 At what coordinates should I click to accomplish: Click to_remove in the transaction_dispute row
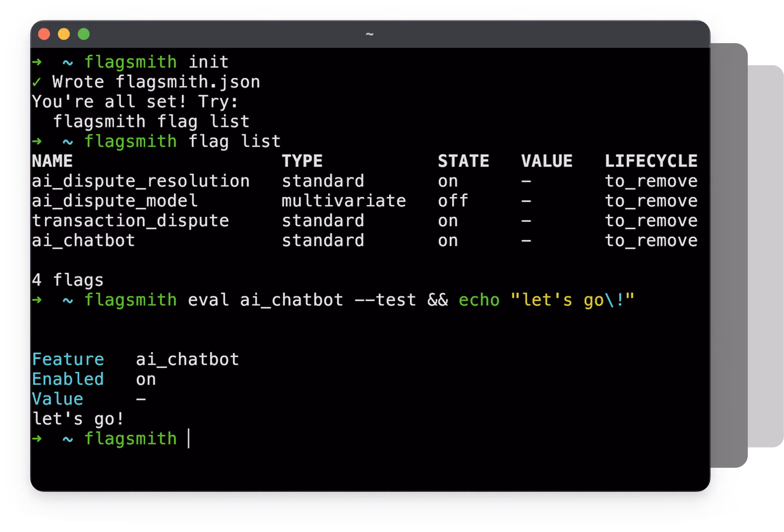pos(651,221)
